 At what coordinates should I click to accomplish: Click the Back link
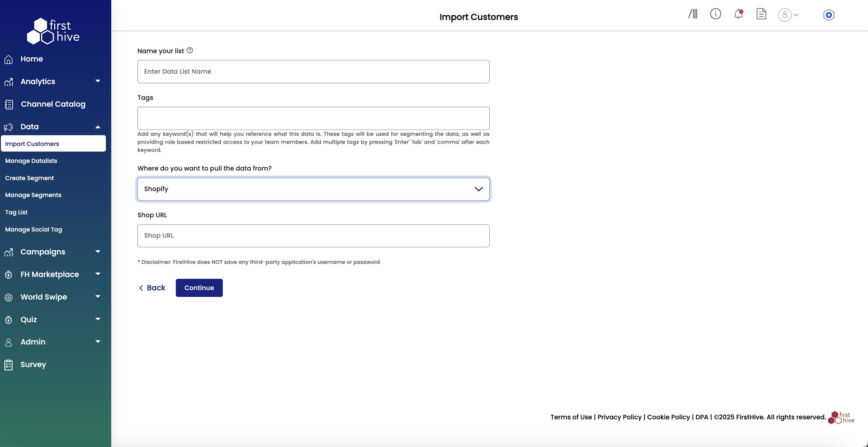point(152,288)
